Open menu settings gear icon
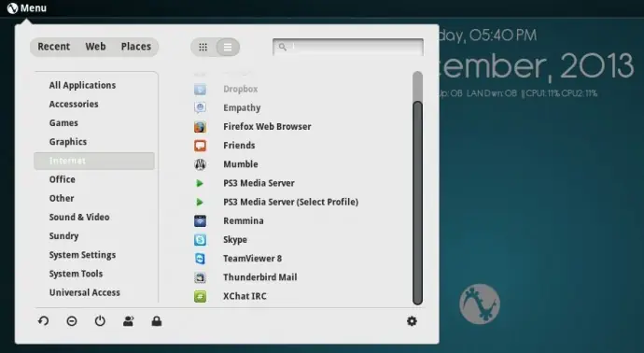 (412, 321)
